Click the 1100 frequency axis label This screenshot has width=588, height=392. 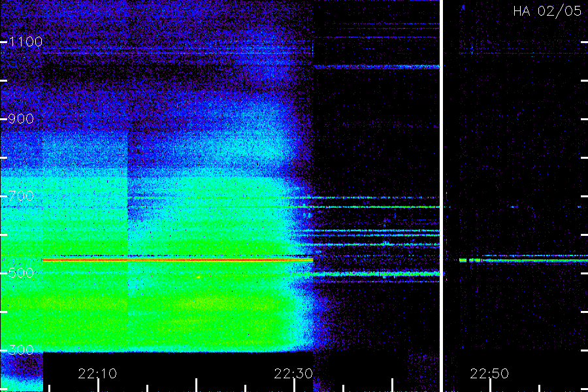[x=25, y=42]
